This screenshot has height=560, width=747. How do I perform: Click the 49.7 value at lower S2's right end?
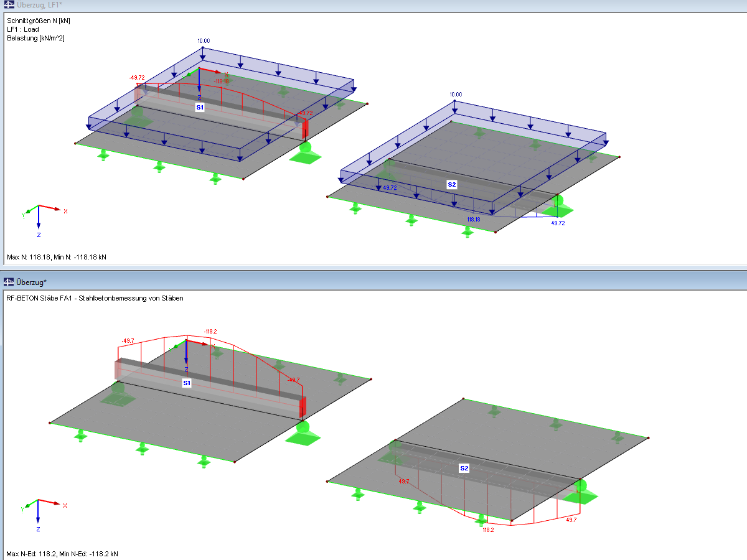[571, 520]
